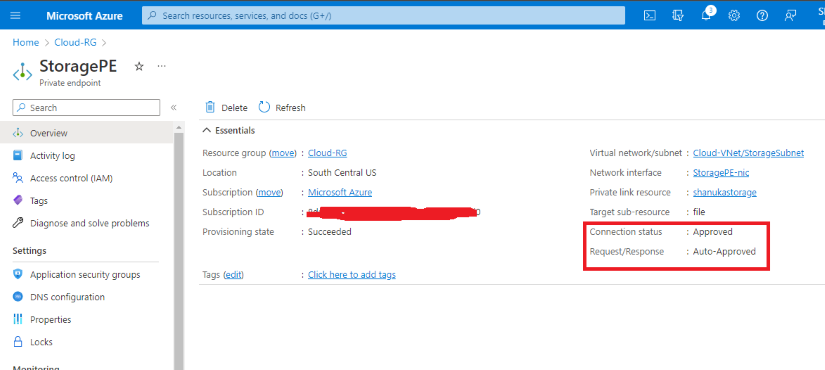
Task: Click the Diagnose and solve problems wrench
Action: pyautogui.click(x=18, y=223)
